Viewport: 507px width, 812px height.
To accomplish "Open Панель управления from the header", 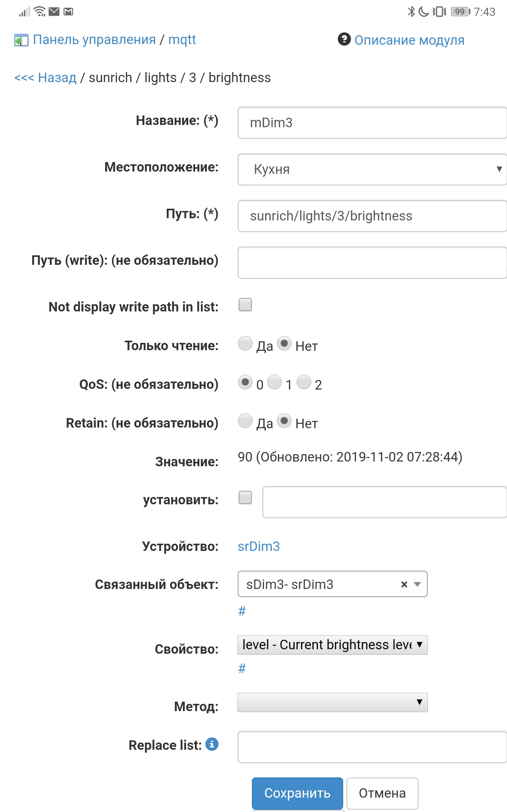I will [94, 40].
